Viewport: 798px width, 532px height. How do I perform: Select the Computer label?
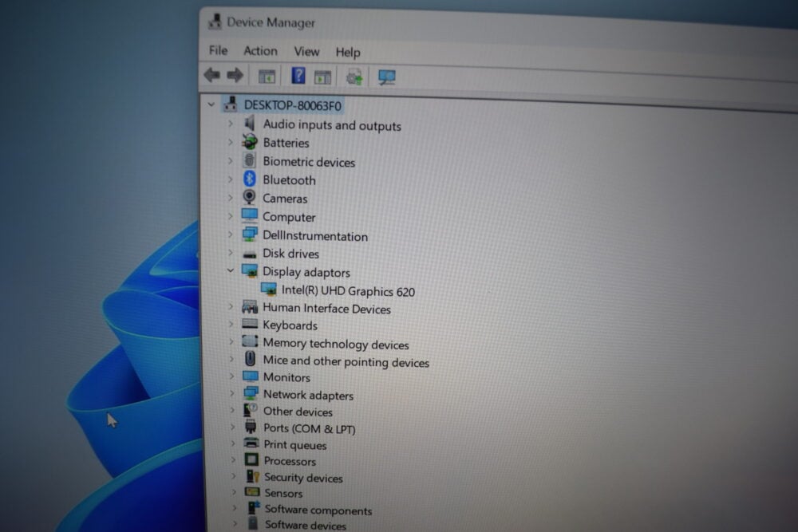pos(289,217)
